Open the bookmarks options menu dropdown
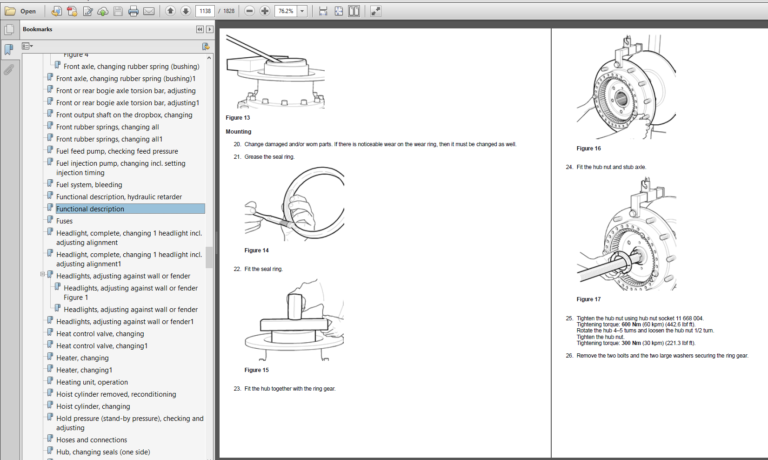Image resolution: width=768 pixels, height=460 pixels. (29, 46)
